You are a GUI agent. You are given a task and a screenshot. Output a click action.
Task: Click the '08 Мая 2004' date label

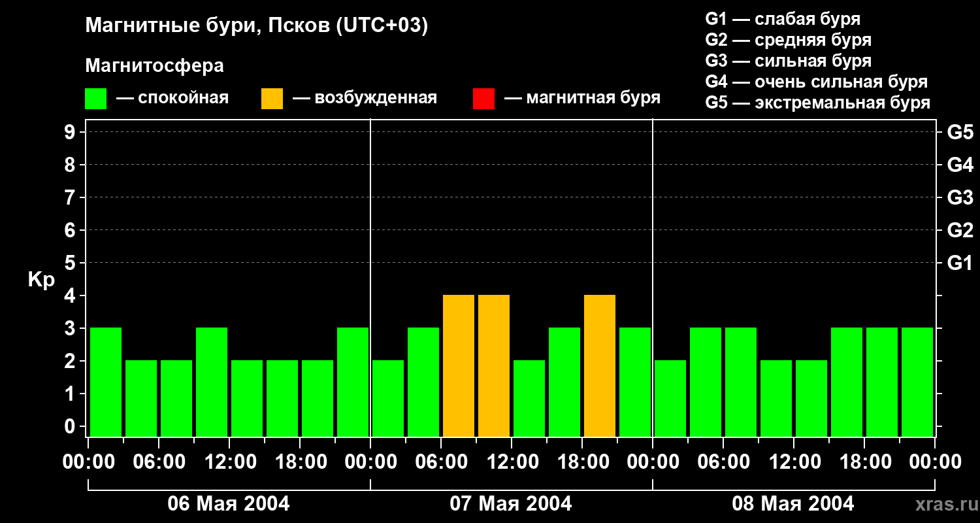click(793, 503)
